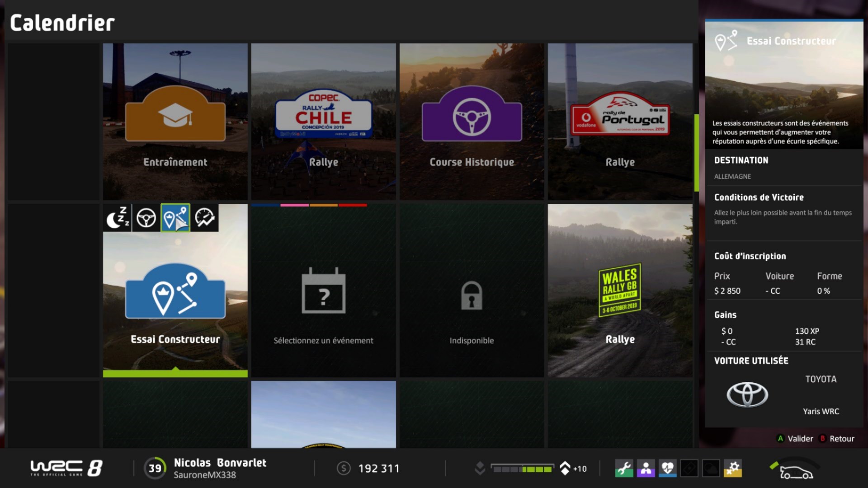Click the morale down chevrons icon
Viewport: 868px width, 488px height.
point(480,469)
